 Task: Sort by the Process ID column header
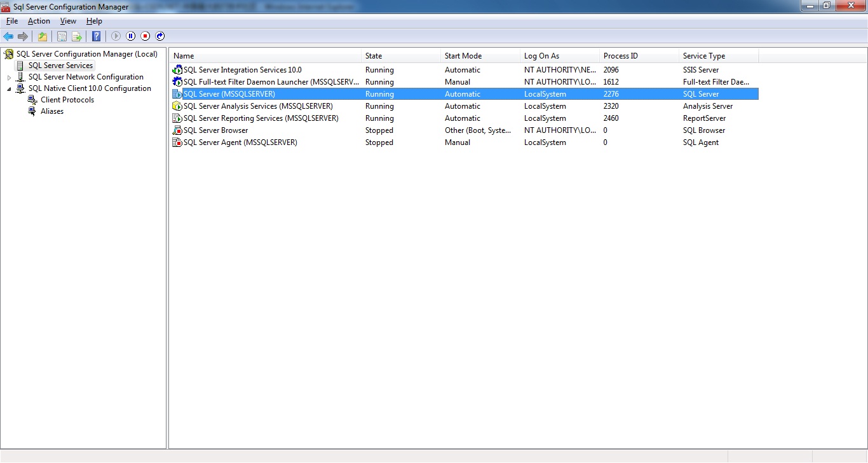click(639, 56)
